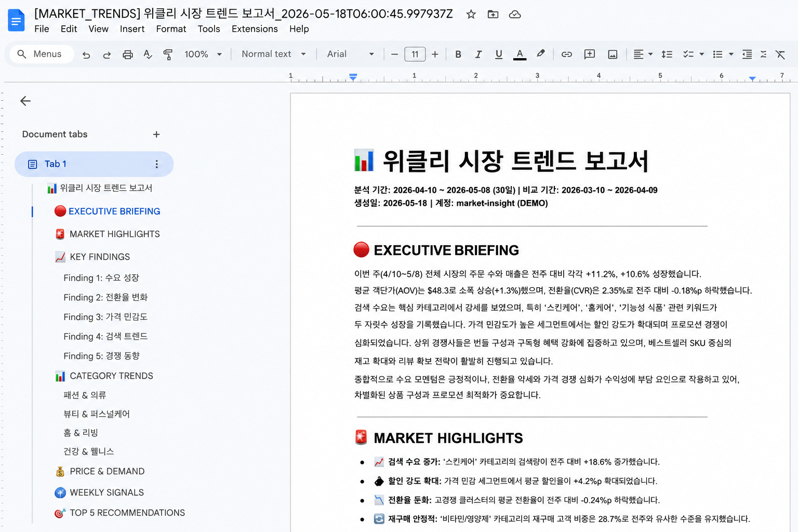
Task: Search the Menus box
Action: tap(41, 54)
